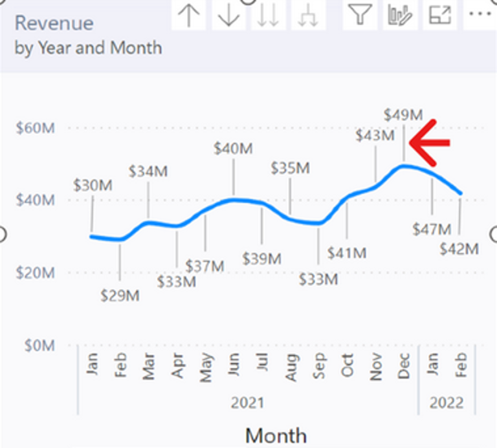Click the right-edge resize handle circle
The height and width of the screenshot is (448, 497).
(494, 235)
